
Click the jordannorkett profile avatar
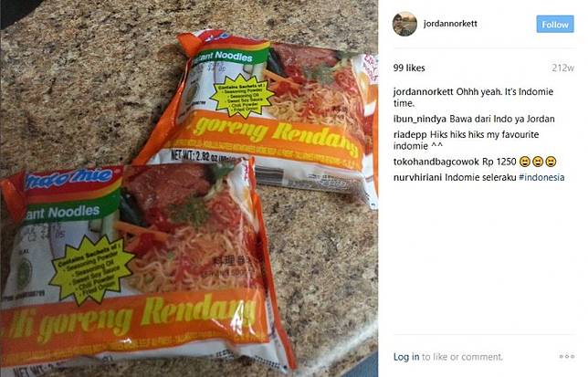click(x=404, y=24)
